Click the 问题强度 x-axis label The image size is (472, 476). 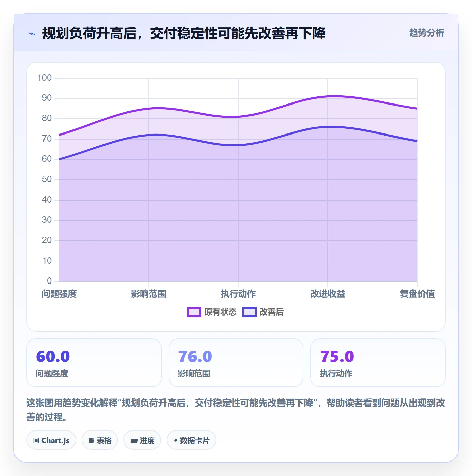pos(59,294)
